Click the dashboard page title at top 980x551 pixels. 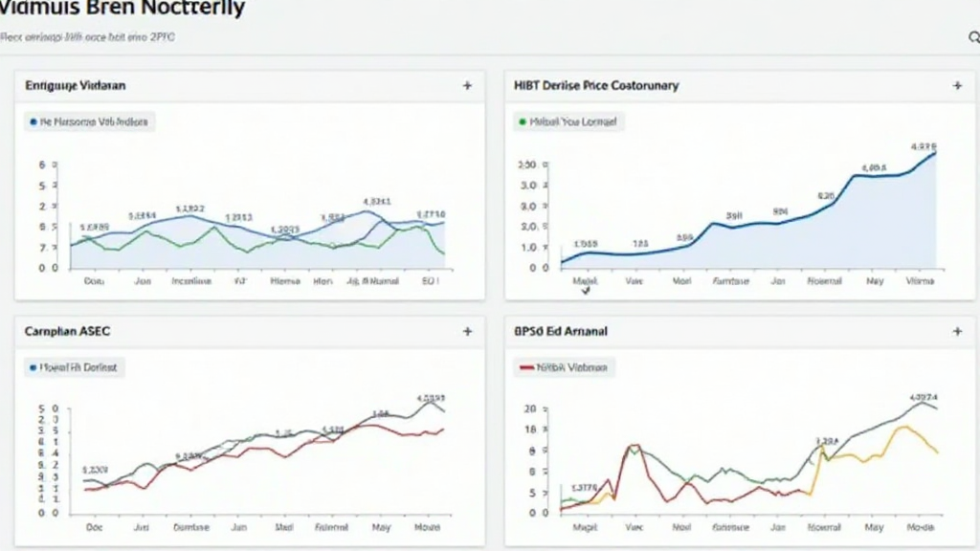coord(122,10)
